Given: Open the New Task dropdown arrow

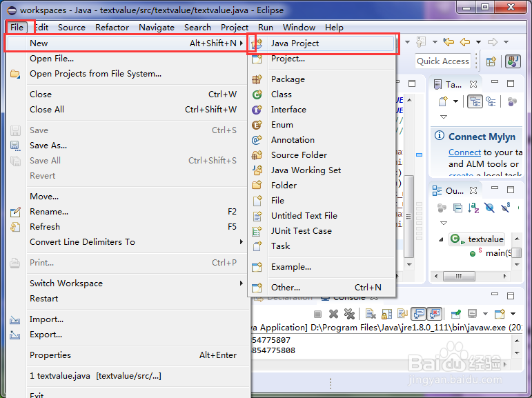Looking at the screenshot, I should tap(455, 101).
